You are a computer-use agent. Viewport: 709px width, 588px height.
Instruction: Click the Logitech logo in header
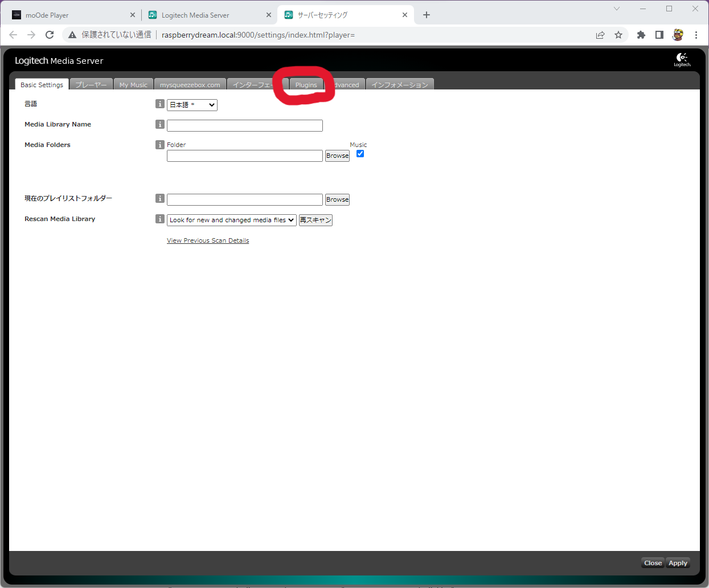[x=682, y=60]
